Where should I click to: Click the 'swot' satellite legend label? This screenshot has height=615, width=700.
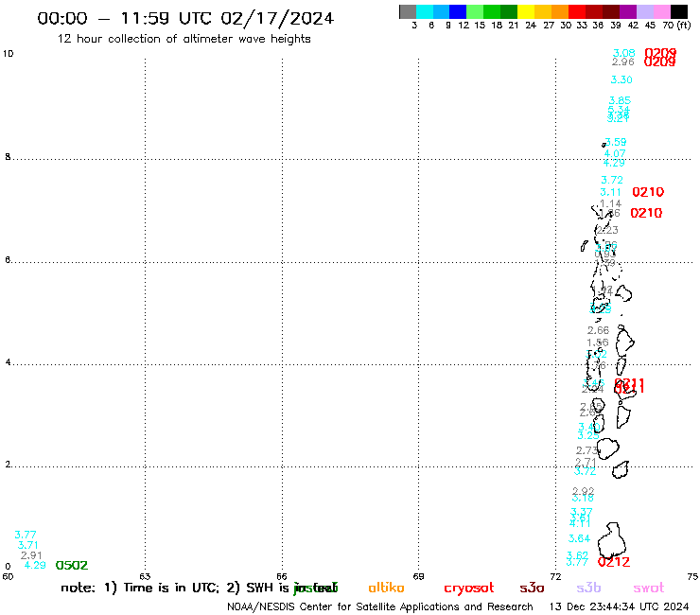pos(649,589)
